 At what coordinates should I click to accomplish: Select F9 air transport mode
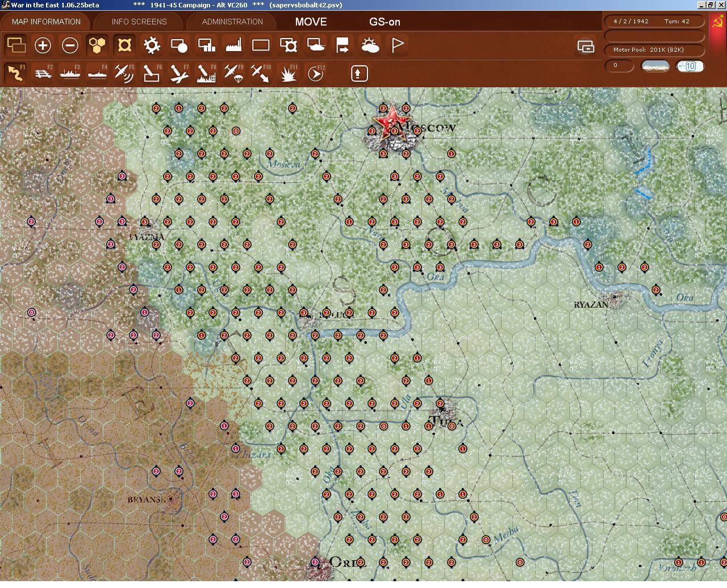233,73
